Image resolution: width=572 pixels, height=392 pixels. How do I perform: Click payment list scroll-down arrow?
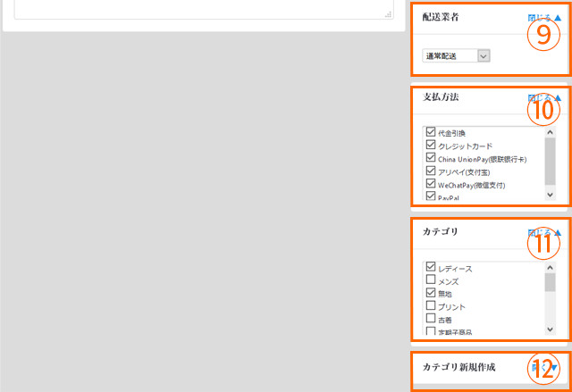tap(550, 194)
